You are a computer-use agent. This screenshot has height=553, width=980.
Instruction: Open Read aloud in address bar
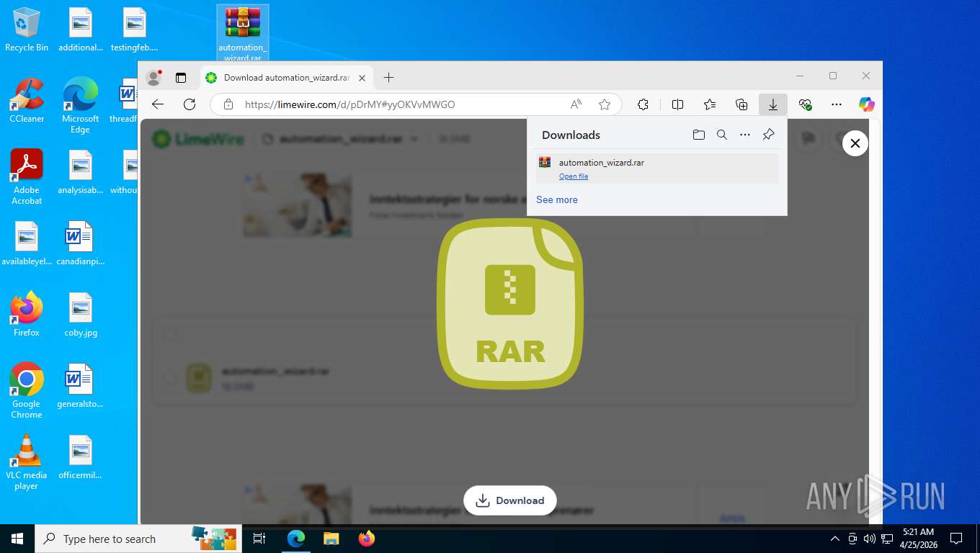click(x=576, y=104)
